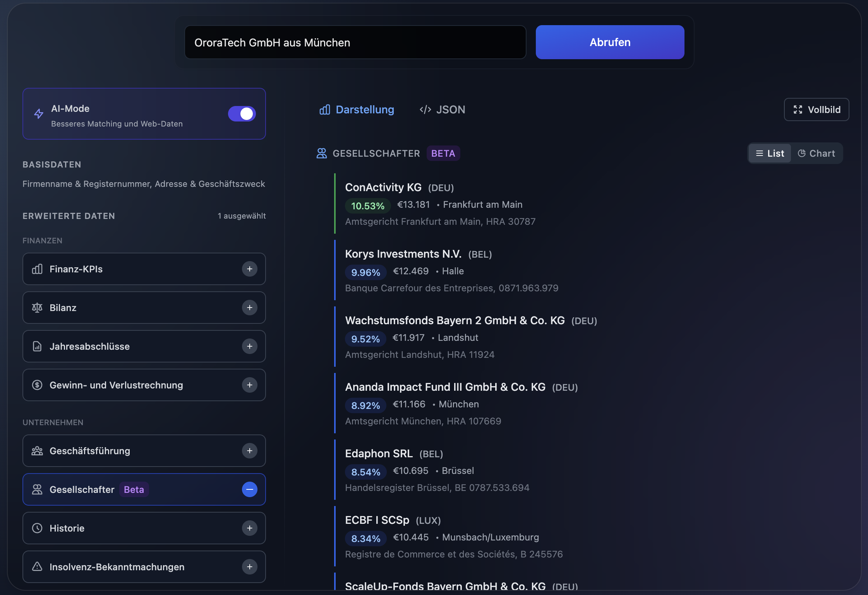Add Historie with its plus button
Viewport: 868px width, 595px height.
click(x=250, y=528)
